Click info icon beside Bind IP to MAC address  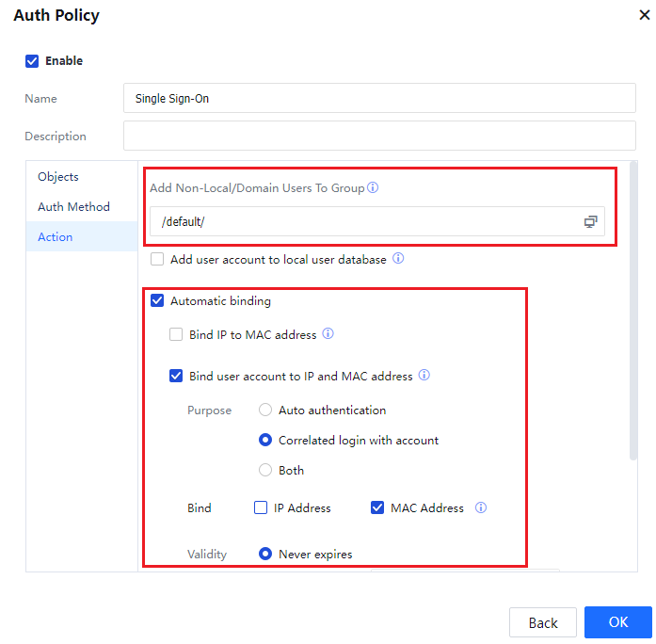tap(328, 334)
